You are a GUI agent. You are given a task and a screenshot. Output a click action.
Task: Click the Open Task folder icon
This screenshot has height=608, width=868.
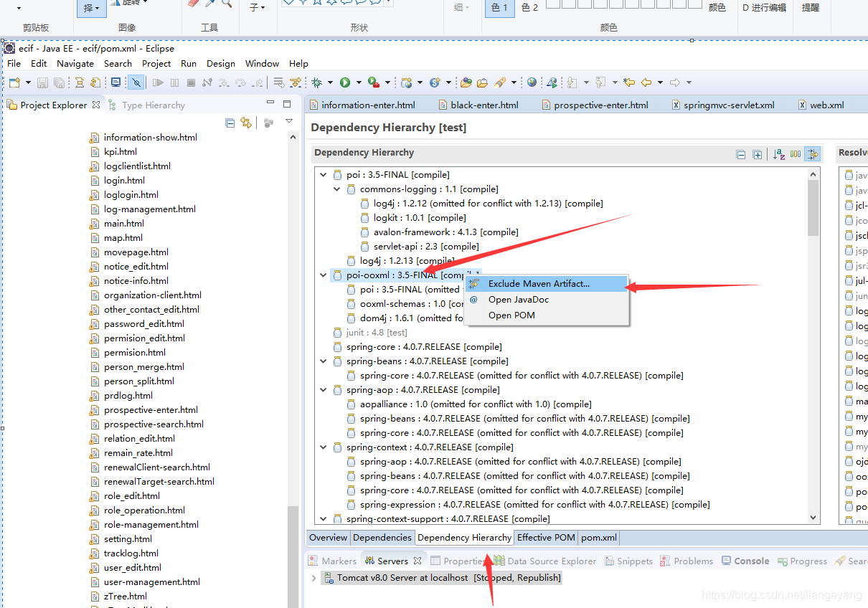[x=482, y=82]
